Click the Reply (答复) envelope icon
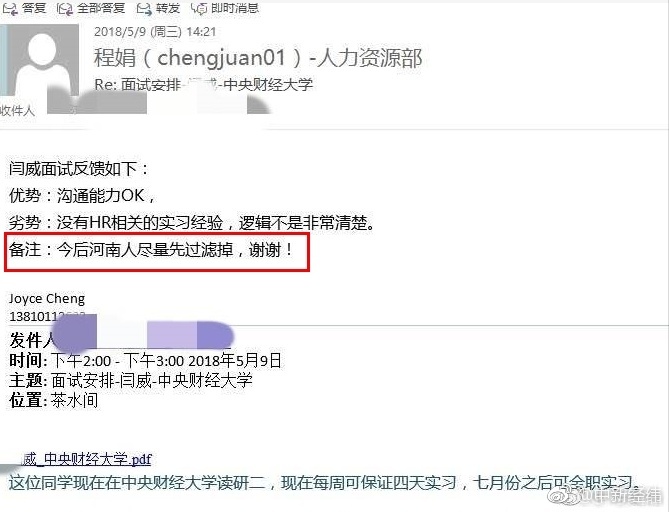This screenshot has width=669, height=512. click(10, 9)
